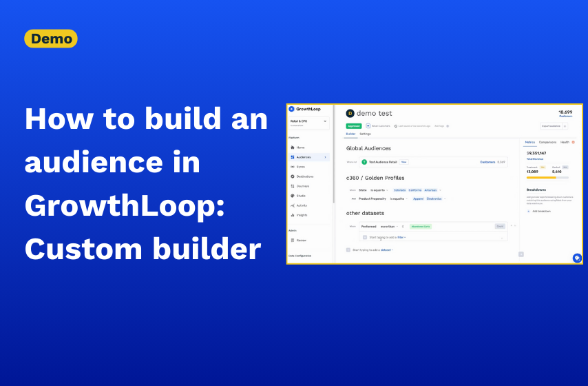Open the Retail & CPG workspace dropdown
The height and width of the screenshot is (386, 588).
pos(308,123)
